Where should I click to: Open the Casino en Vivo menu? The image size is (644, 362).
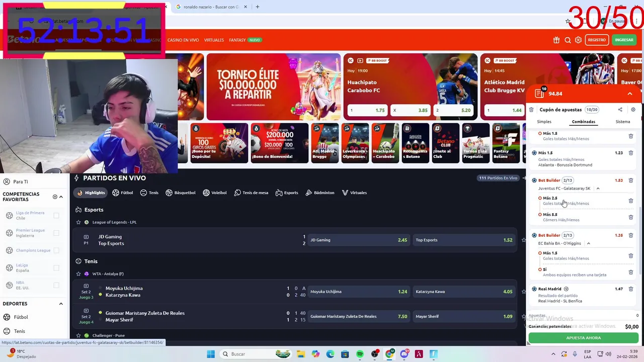point(183,40)
